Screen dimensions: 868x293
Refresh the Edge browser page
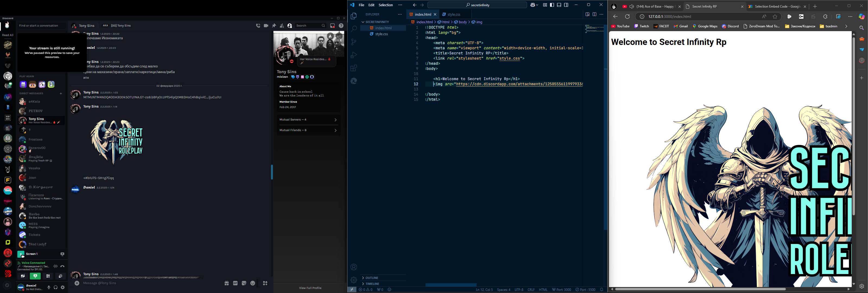coord(627,17)
